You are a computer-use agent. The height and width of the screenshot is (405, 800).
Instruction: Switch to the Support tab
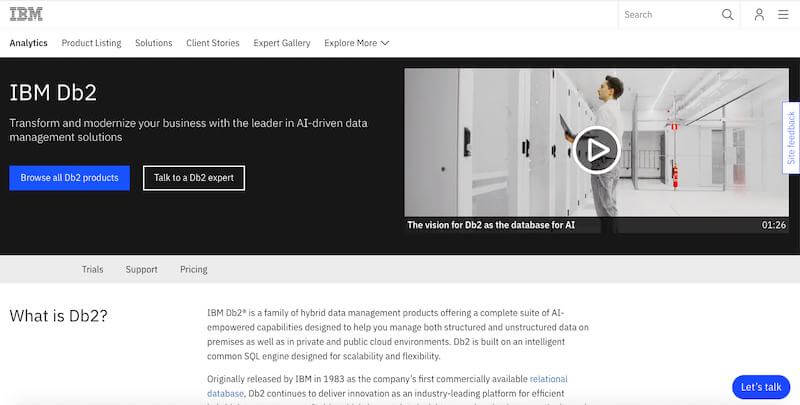[141, 269]
